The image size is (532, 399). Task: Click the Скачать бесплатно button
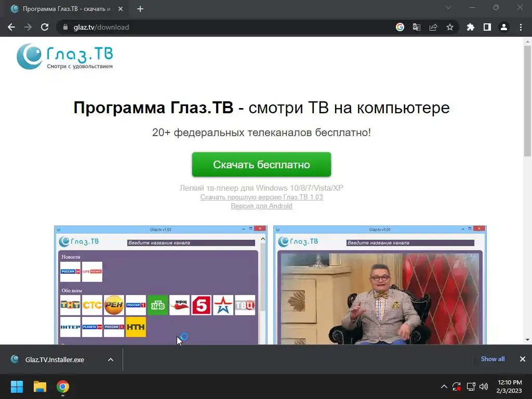click(261, 165)
